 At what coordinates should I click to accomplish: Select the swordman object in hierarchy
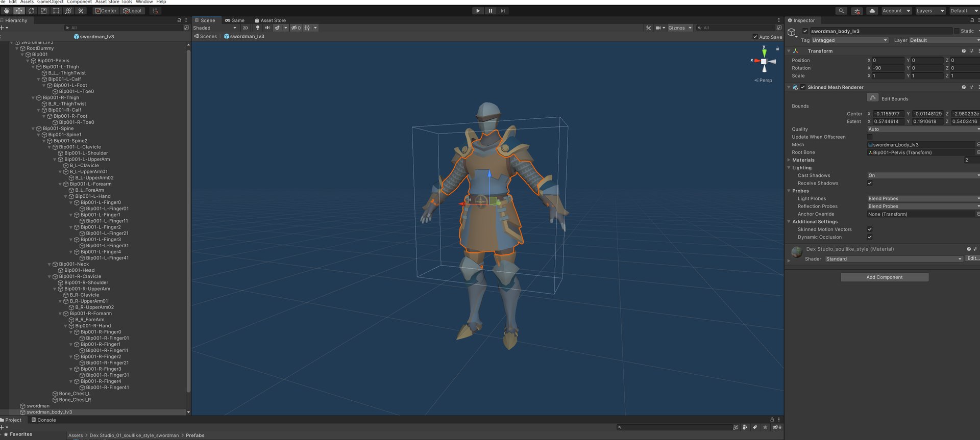click(38, 406)
